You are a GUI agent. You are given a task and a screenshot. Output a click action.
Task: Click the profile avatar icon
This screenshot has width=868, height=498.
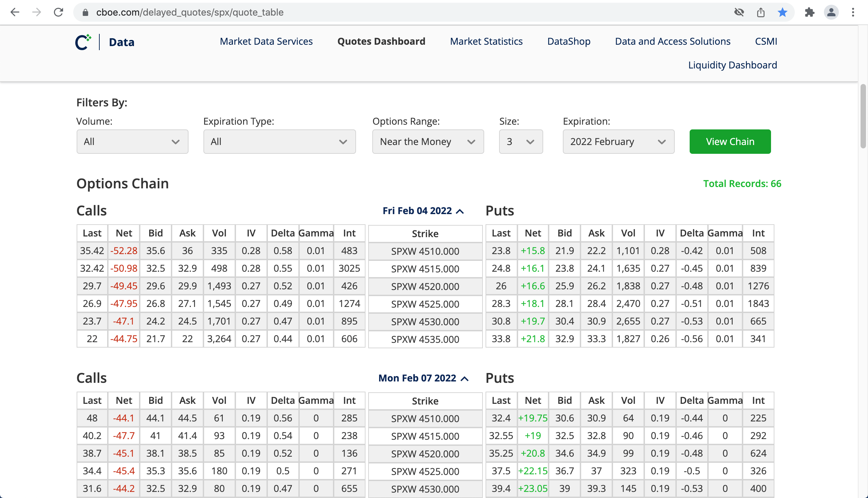(831, 12)
